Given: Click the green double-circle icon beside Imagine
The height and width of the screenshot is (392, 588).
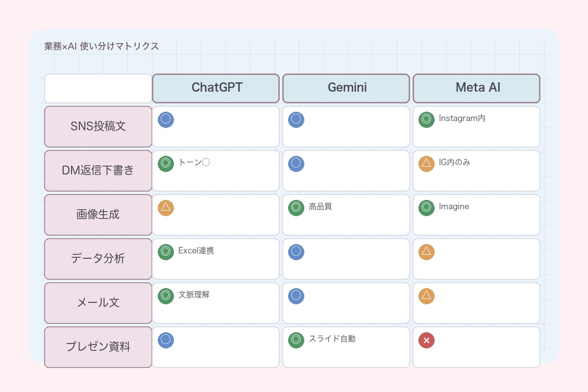Looking at the screenshot, I should point(426,208).
